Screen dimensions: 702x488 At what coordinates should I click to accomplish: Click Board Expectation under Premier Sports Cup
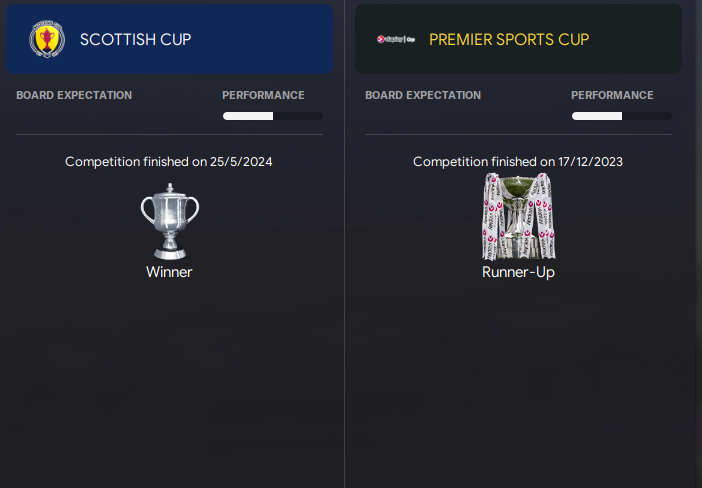[x=423, y=96]
